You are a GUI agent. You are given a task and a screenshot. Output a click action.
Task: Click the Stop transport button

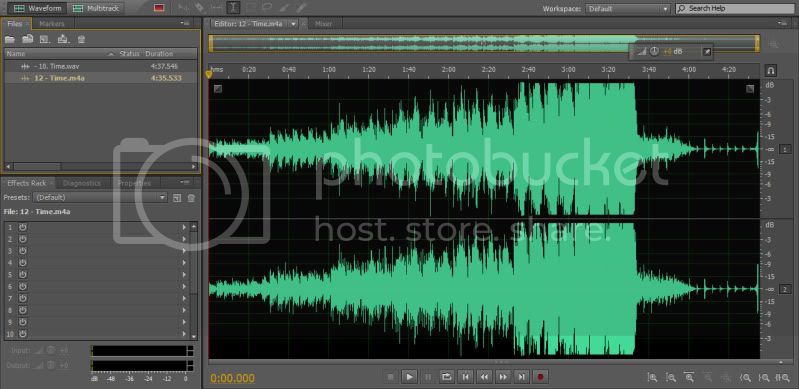[390, 377]
